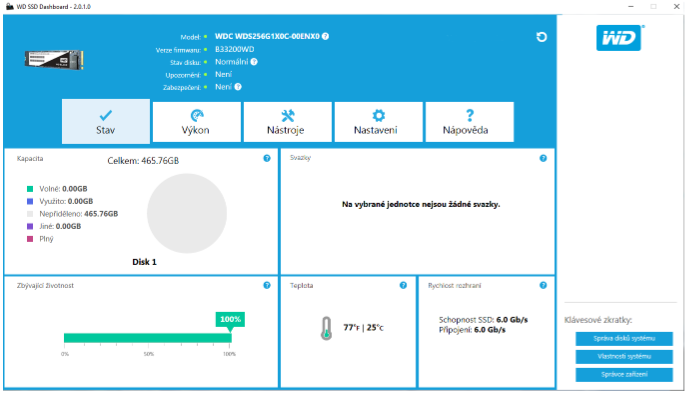Click the refresh icon in the header
The width and height of the screenshot is (687, 395).
pos(542,37)
